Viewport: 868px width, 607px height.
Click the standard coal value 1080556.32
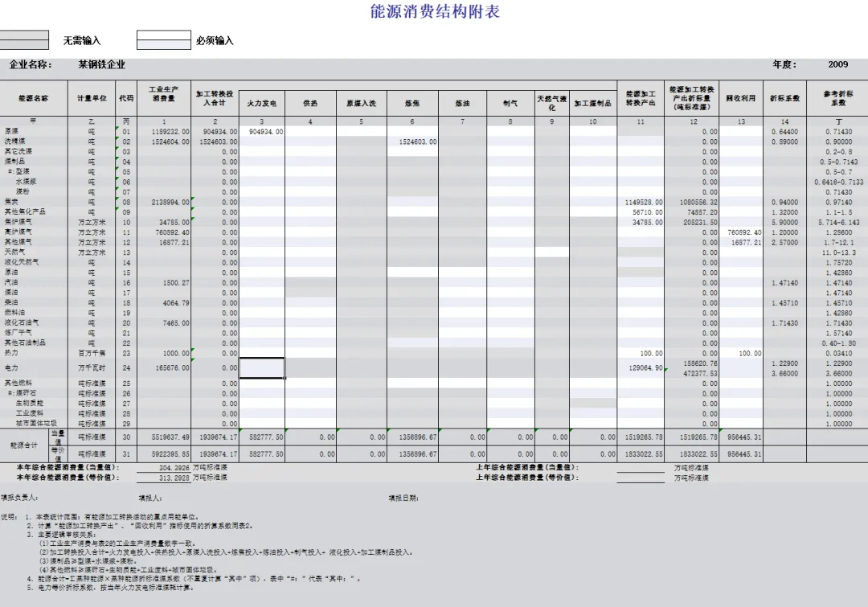click(x=698, y=202)
